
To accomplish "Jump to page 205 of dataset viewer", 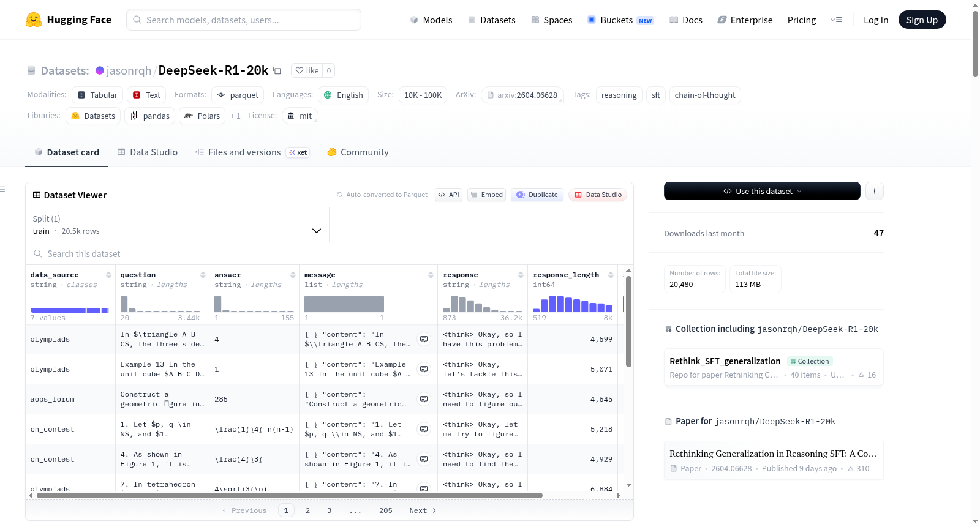I will [385, 510].
